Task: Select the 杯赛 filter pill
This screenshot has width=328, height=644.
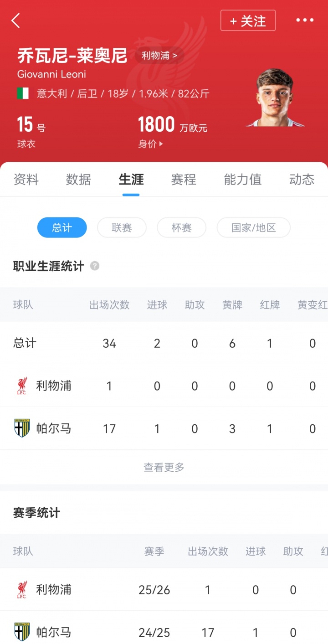Action: (181, 227)
